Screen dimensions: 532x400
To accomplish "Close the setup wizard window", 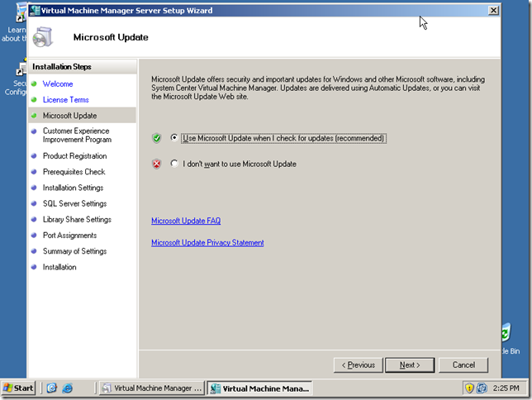I will tap(493, 11).
